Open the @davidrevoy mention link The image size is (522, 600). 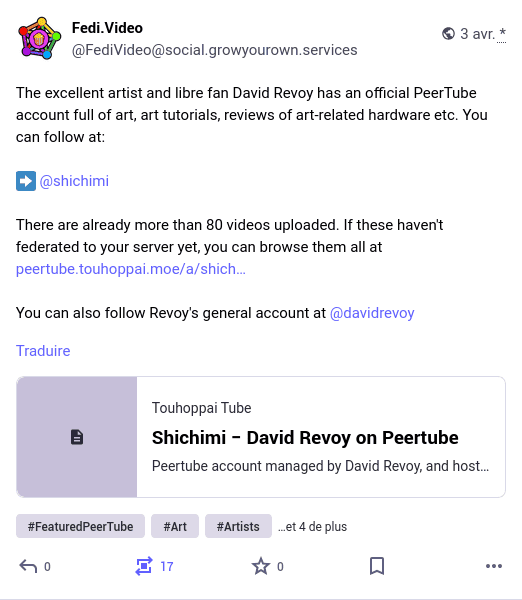point(372,313)
